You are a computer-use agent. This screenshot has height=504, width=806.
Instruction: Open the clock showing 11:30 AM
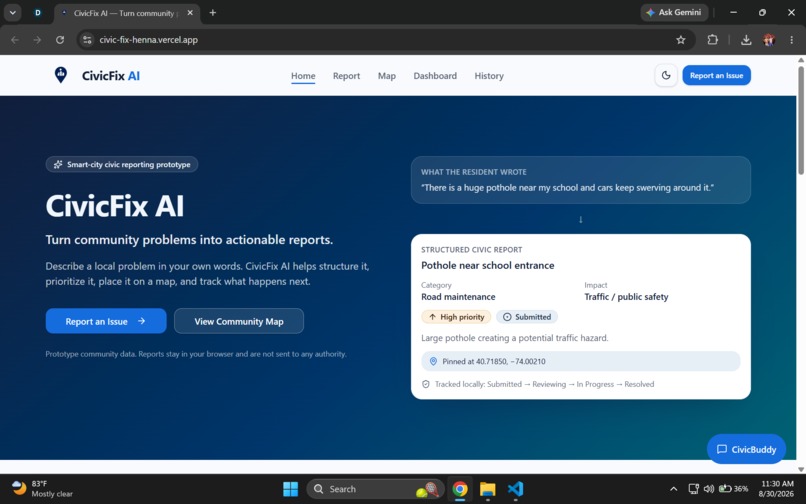coord(777,489)
